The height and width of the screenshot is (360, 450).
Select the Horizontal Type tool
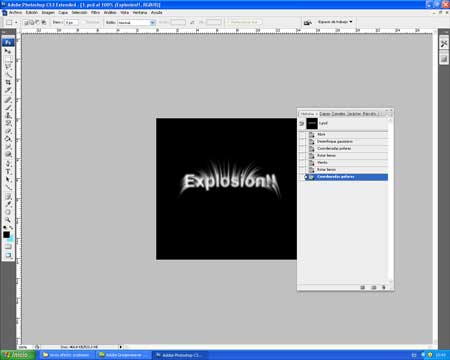click(8, 172)
